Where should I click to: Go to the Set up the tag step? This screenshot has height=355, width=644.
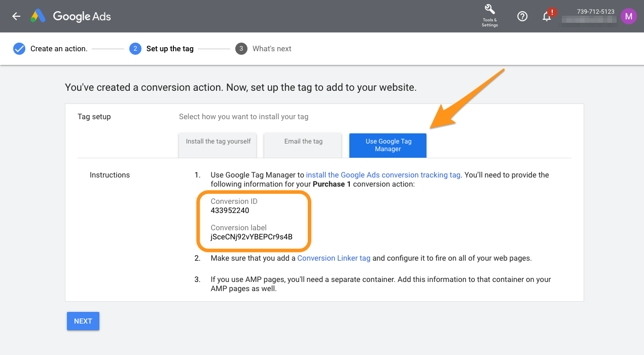[x=170, y=49]
